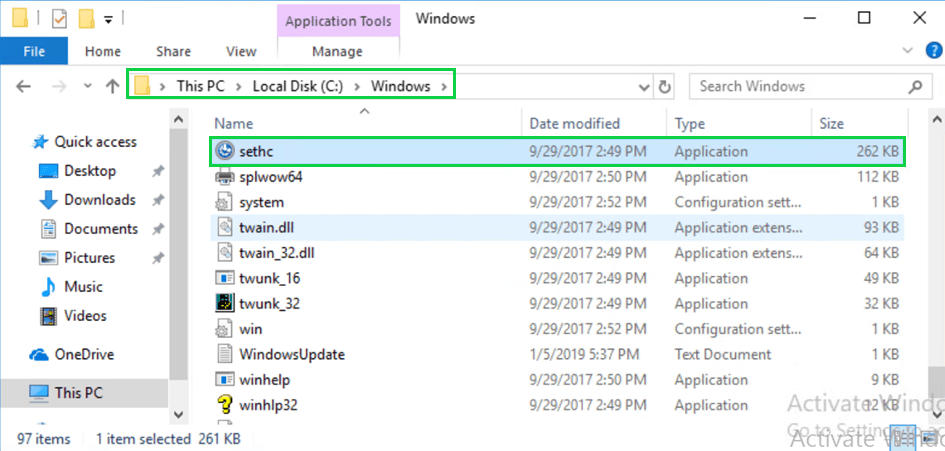Select the winhlp32 question mark icon
Viewport: 945px width, 451px height.
click(225, 405)
